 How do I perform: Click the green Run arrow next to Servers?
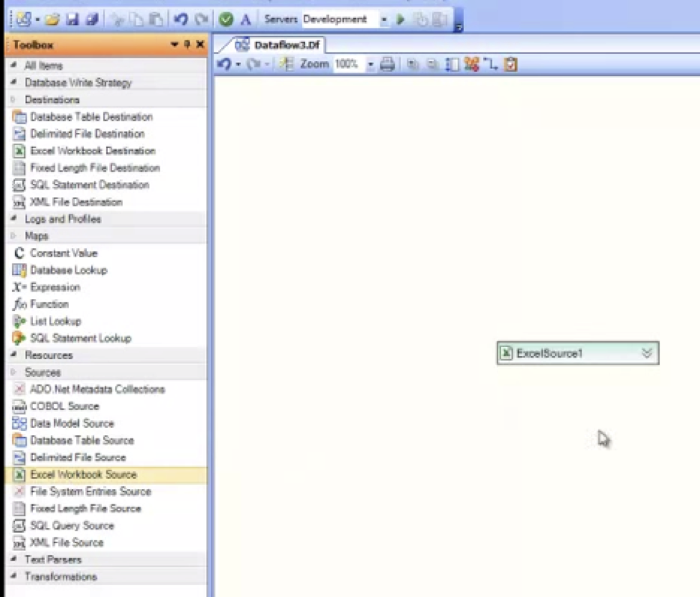click(401, 19)
